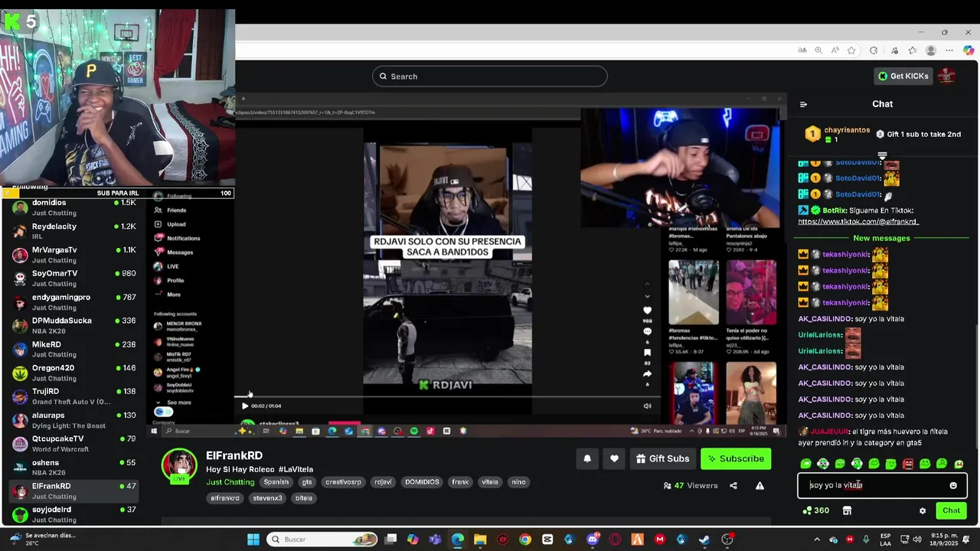Click the browser profile avatar icon

click(931, 51)
